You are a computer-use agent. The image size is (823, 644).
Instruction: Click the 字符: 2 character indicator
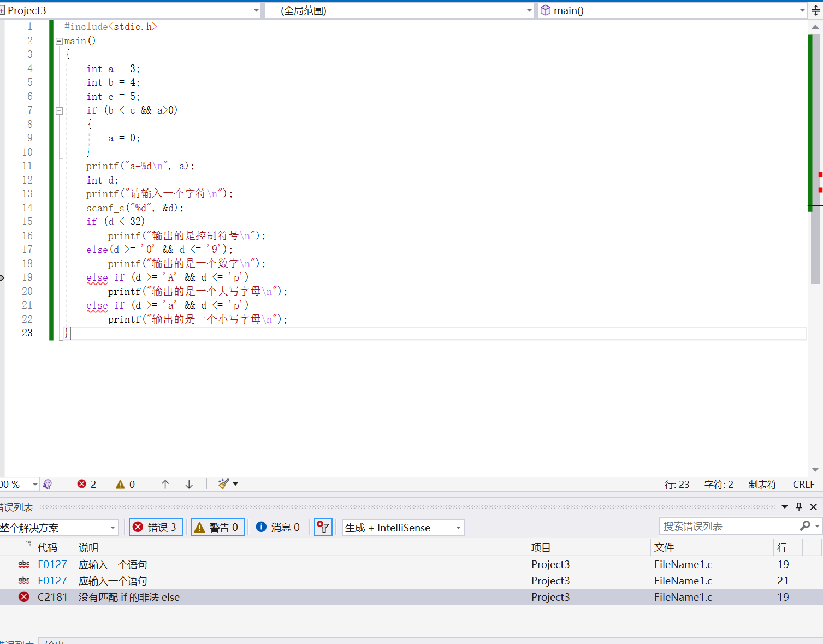pyautogui.click(x=719, y=485)
